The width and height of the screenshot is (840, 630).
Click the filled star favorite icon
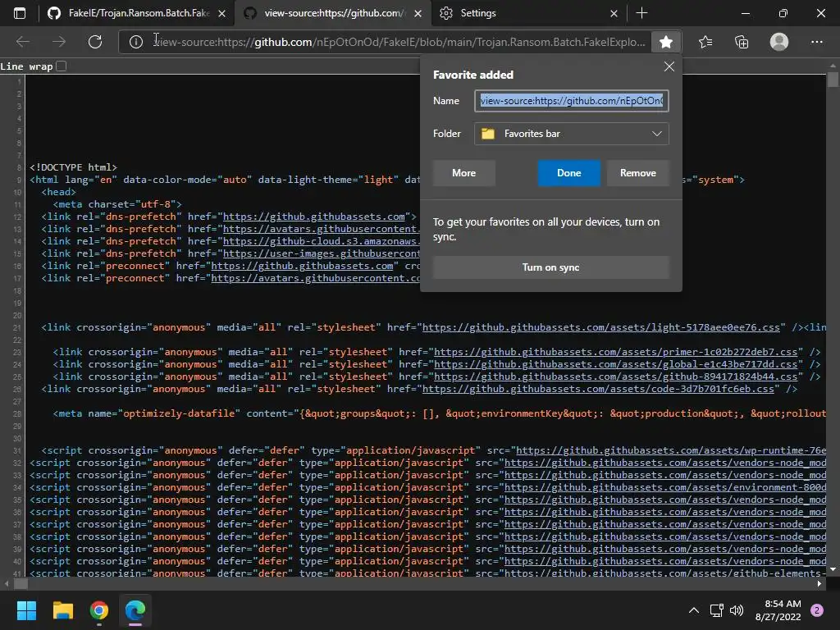[666, 42]
